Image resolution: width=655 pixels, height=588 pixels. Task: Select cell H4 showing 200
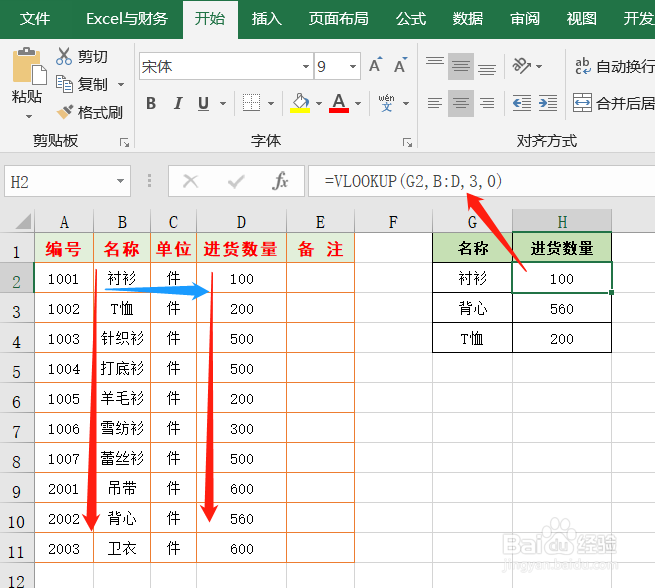[562, 338]
